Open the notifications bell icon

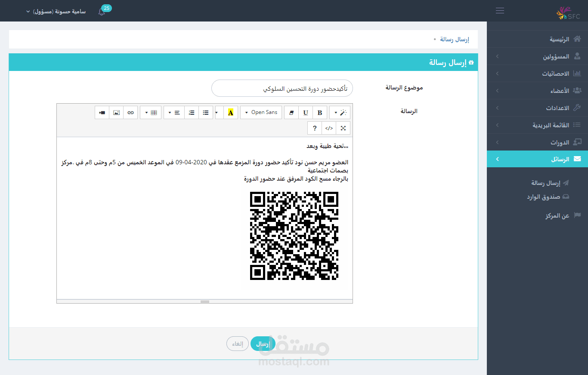click(102, 12)
